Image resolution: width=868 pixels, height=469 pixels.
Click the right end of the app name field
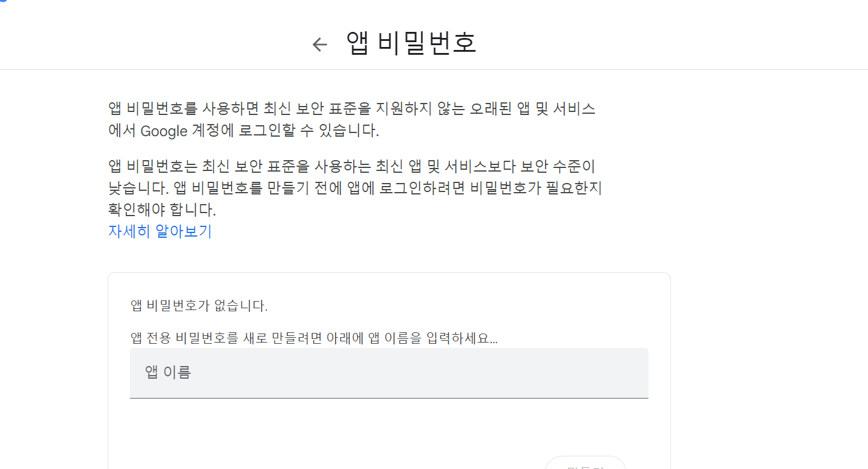[638, 373]
